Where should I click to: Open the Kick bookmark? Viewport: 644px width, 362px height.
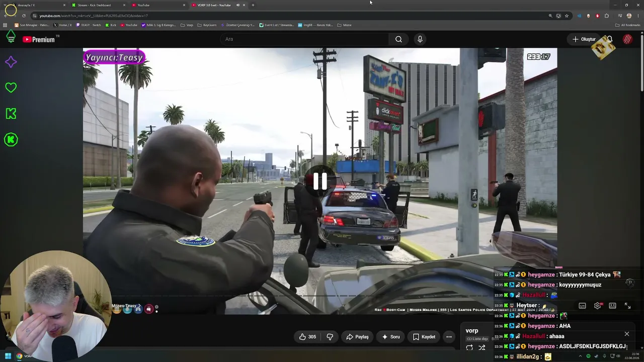[111, 25]
